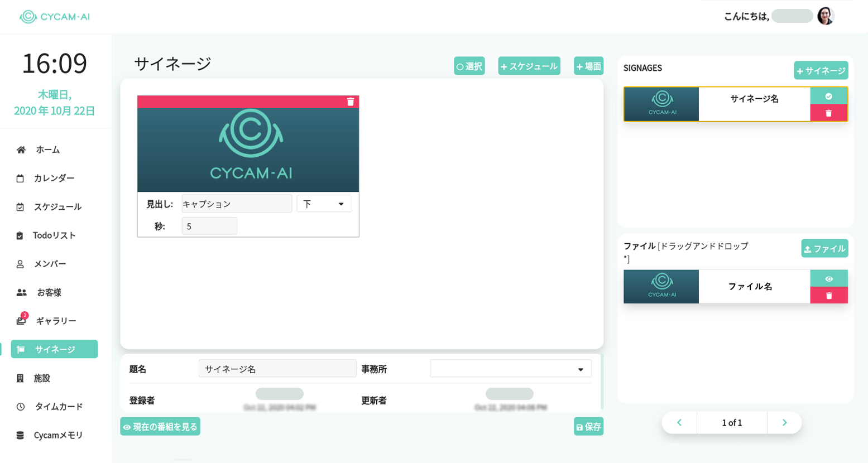Click the clipboard icon beside Todoリスト
This screenshot has height=463, width=868.
[x=20, y=235]
